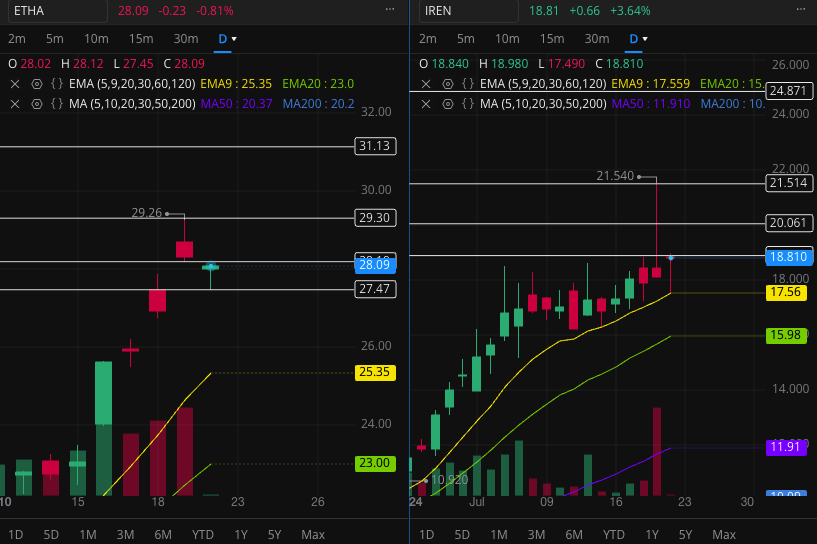817x544 pixels.
Task: Click the green EMA20 23.00 price tag
Action: point(375,463)
